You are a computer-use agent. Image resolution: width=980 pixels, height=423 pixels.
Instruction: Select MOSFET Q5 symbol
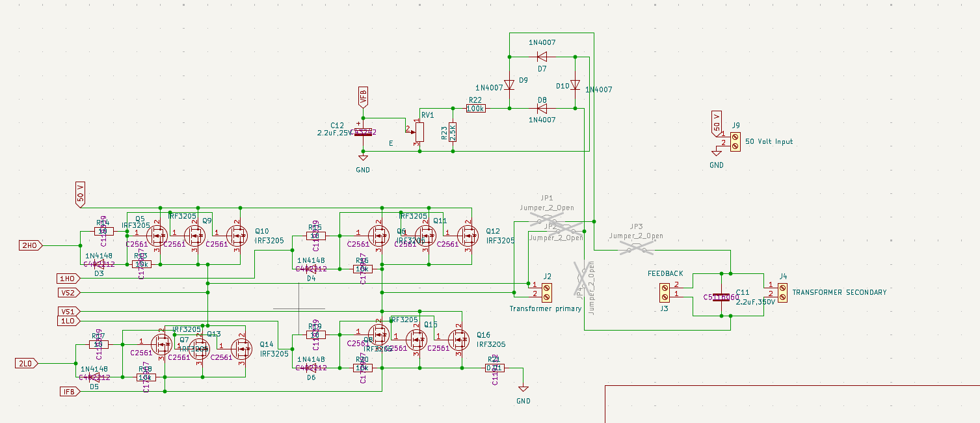(157, 236)
